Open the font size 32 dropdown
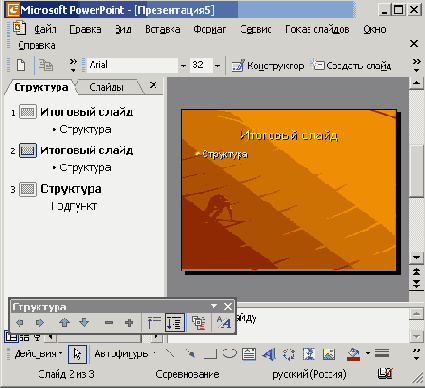Viewport: 425px width, 388px height. click(217, 65)
